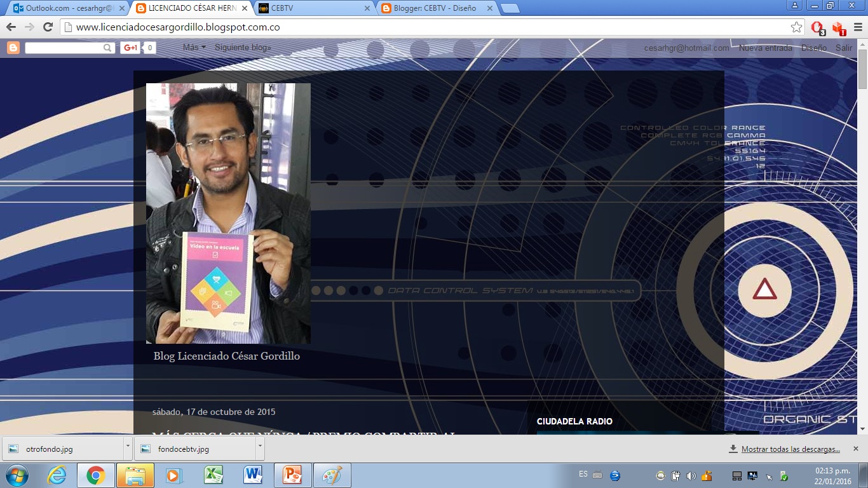
Task: Click the magnifier icon in Blogger search
Action: [x=107, y=48]
